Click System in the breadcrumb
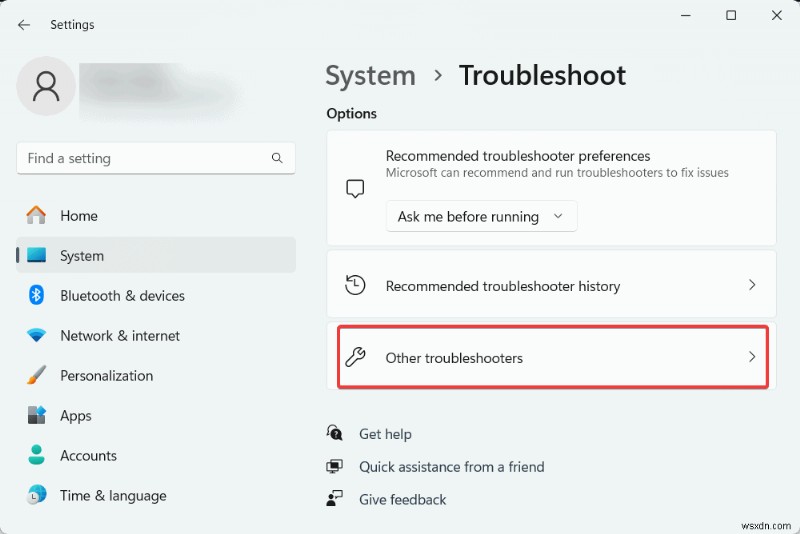800x534 pixels. pos(370,75)
